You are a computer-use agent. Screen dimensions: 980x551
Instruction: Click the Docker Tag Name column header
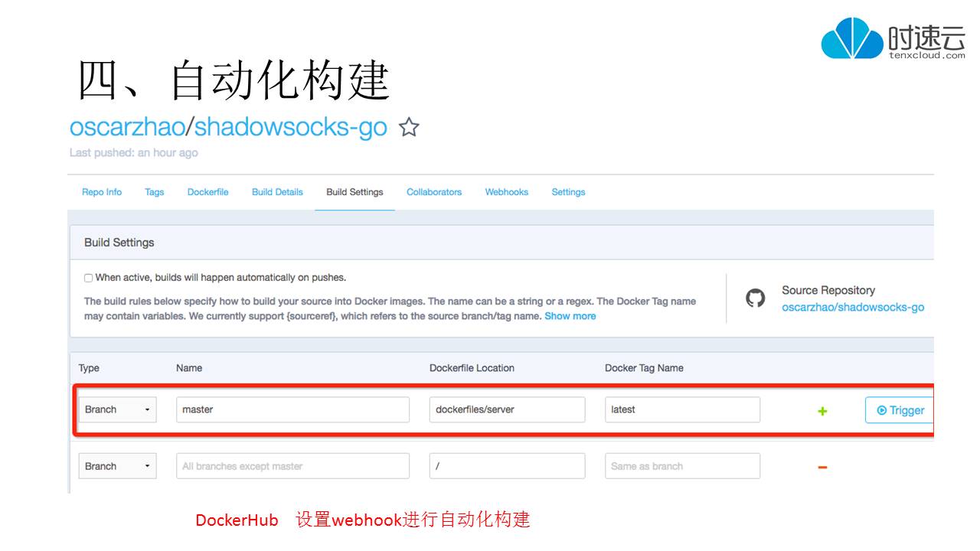(x=644, y=368)
